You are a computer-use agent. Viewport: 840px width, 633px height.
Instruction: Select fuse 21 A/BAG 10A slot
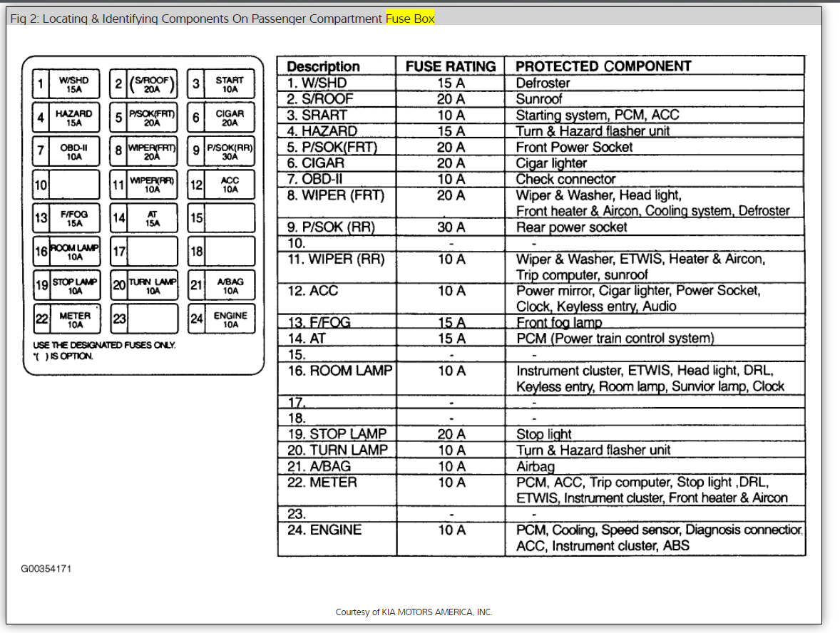pos(221,285)
